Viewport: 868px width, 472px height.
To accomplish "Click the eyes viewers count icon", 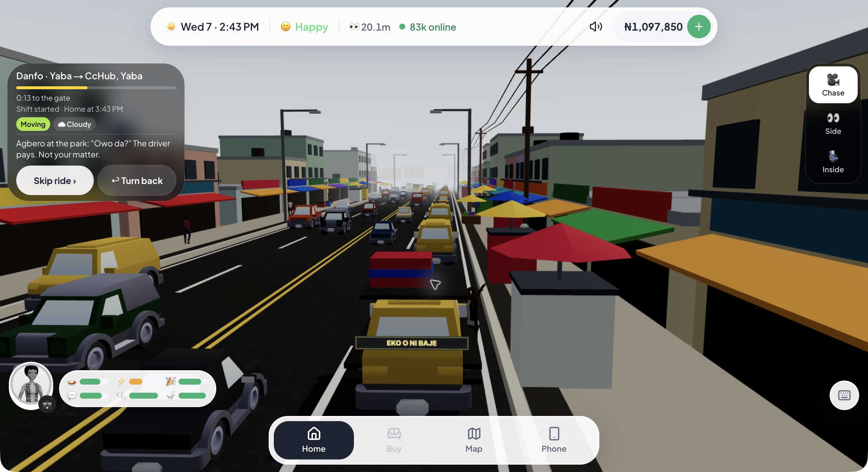I will [354, 27].
